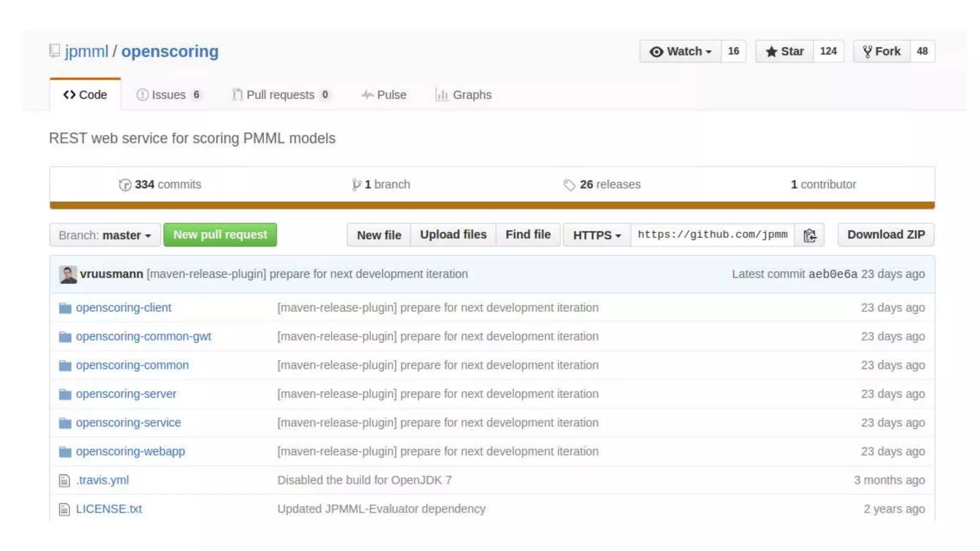Open the Graphs tab
The height and width of the screenshot is (551, 980).
(463, 95)
